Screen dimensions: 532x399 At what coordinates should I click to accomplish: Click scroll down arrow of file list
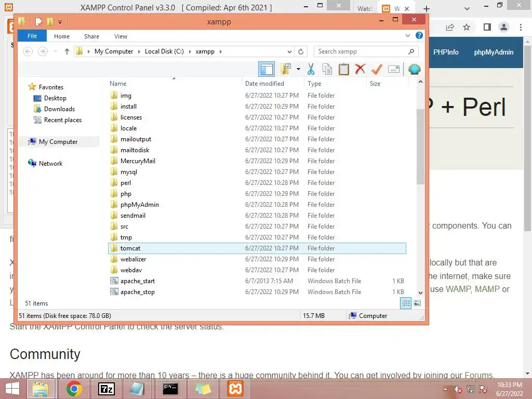[420, 292]
